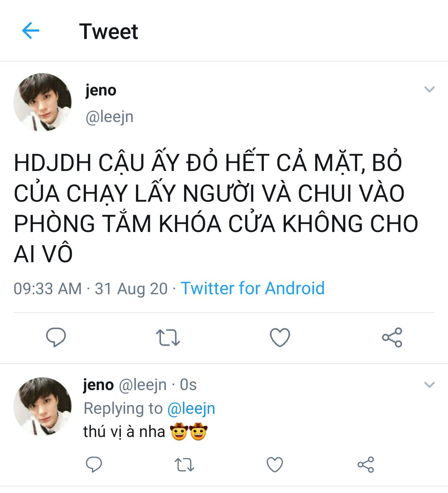Retweet the main tweet
The width and height of the screenshot is (448, 493).
coord(168,338)
